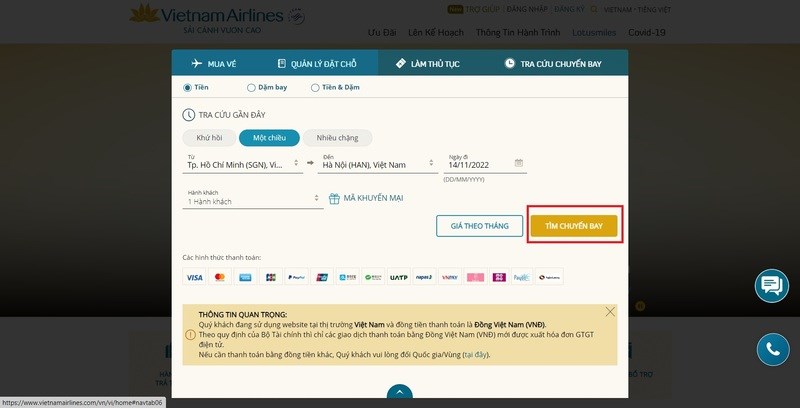Open Lotusmiles menu

(594, 32)
